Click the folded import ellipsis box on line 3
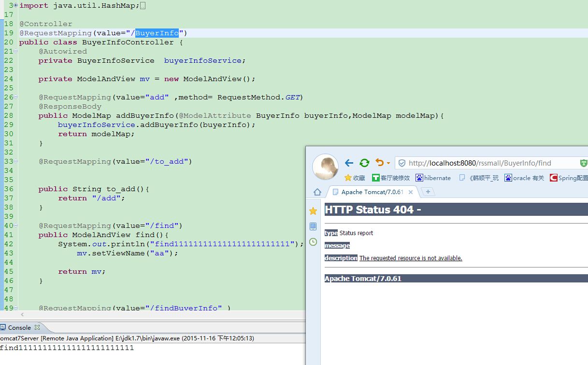The image size is (588, 365). pos(143,6)
